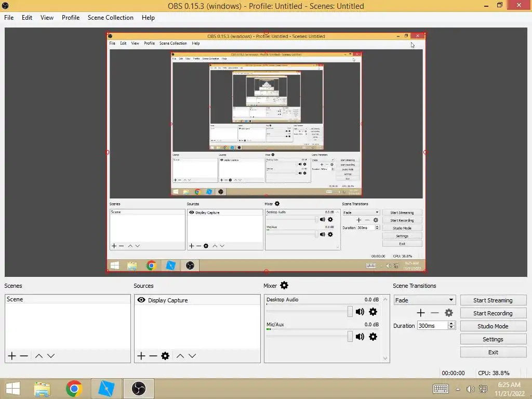
Task: Click the blue app taskbar icon
Action: click(106, 389)
